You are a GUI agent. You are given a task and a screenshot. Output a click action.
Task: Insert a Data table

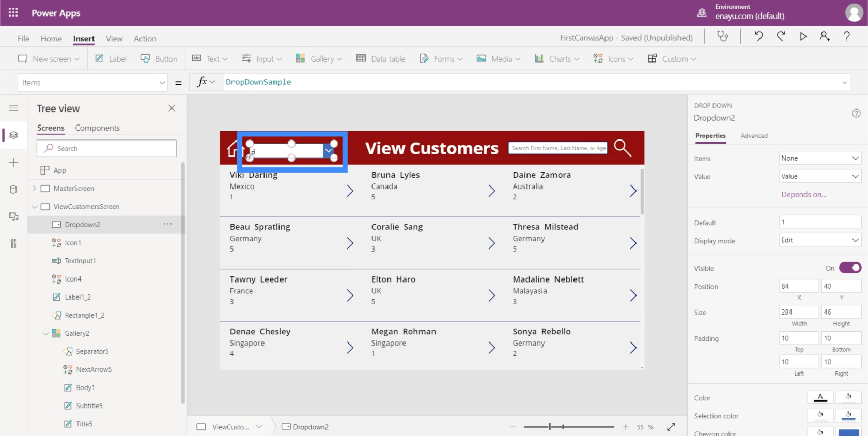click(x=381, y=59)
